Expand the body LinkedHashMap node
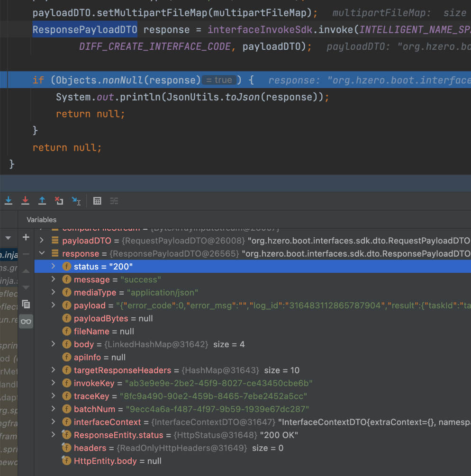This screenshot has width=471, height=476. (x=54, y=344)
